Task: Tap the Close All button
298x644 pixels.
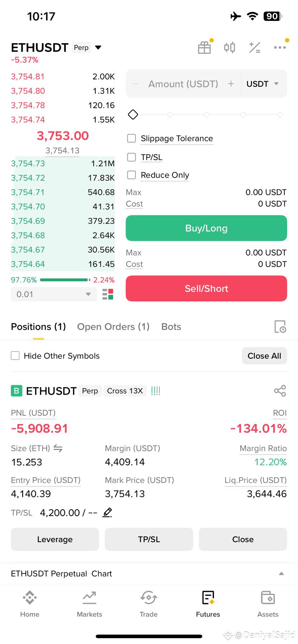Action: pyautogui.click(x=265, y=356)
